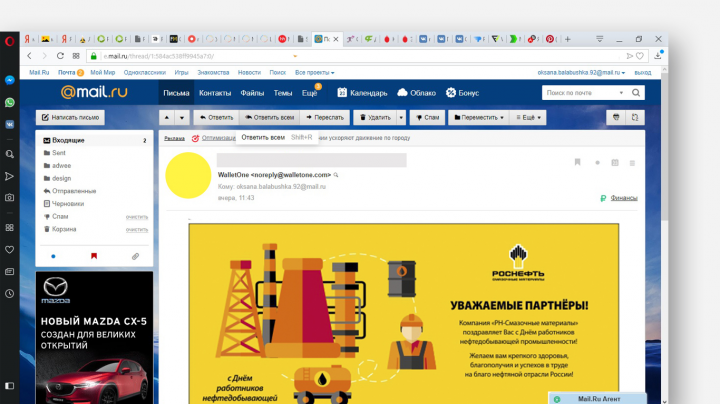Open the Файлы tab
Viewport: 720px width, 404px height.
(x=252, y=93)
